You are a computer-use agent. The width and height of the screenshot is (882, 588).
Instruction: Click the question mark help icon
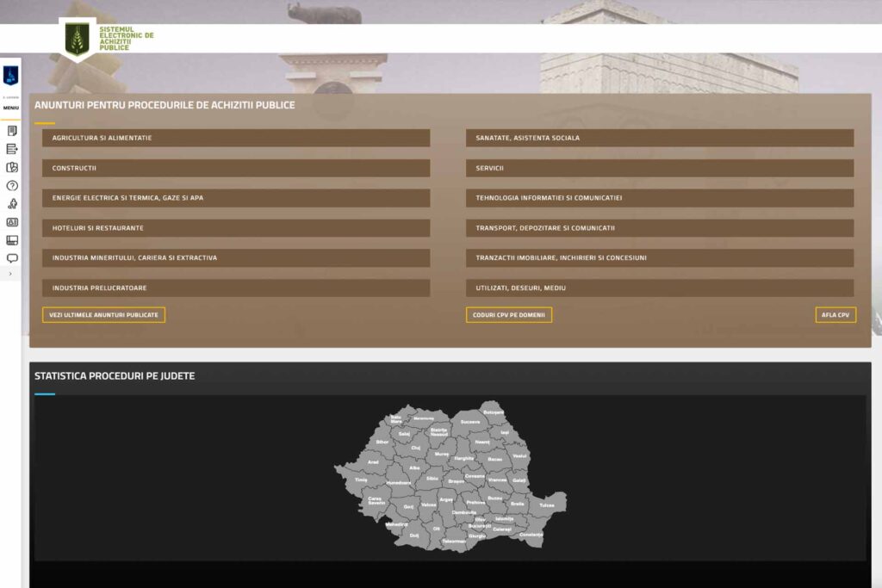(x=12, y=185)
